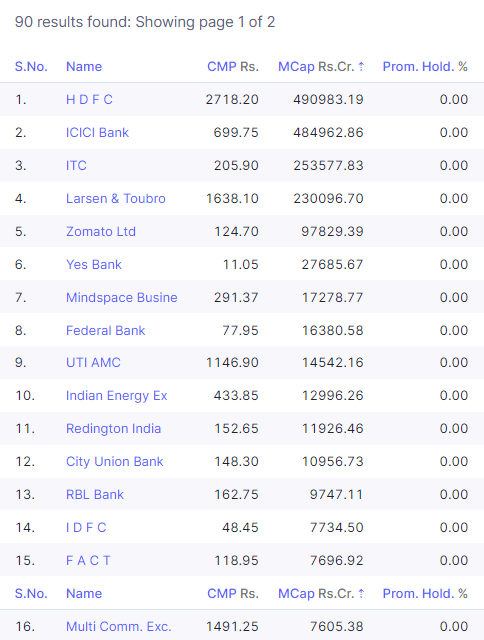484x640 pixels.
Task: Open Multi Comm. Exc. company link
Action: coord(119,627)
